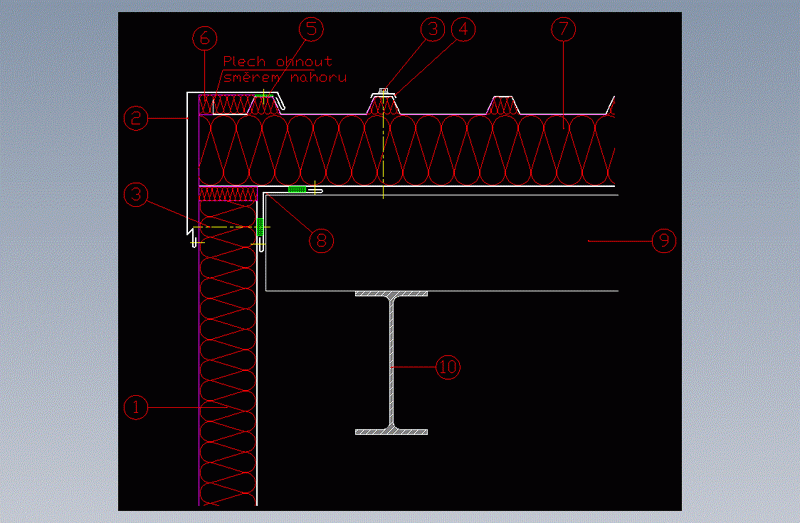
Task: Select callout bubble number 7
Action: click(x=563, y=29)
